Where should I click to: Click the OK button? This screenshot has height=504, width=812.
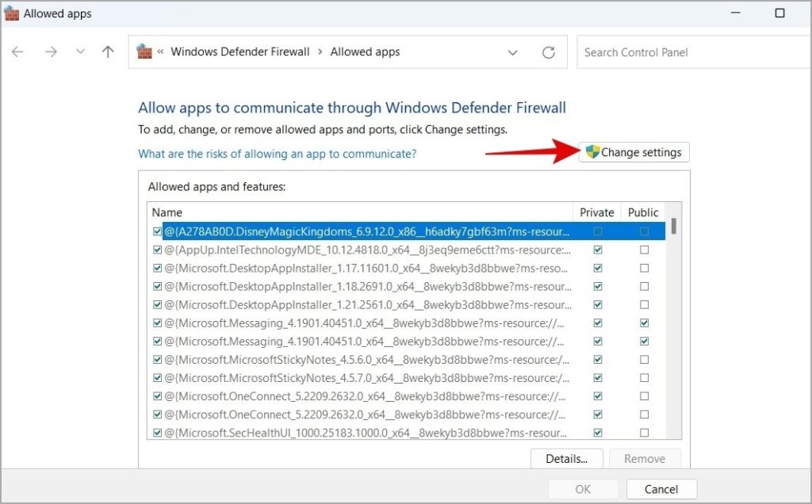[583, 489]
